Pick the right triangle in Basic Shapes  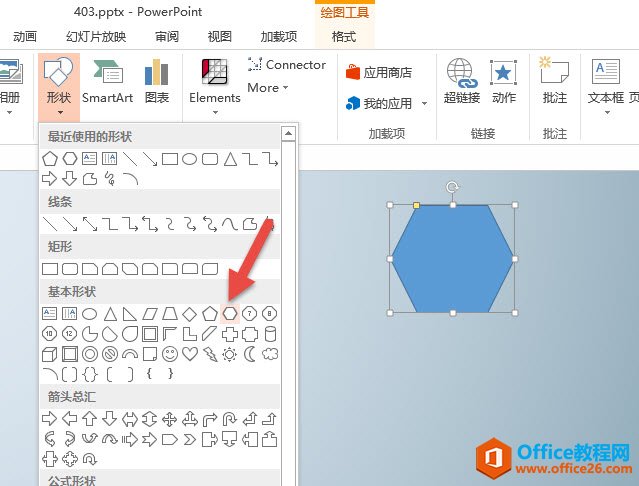tap(130, 314)
